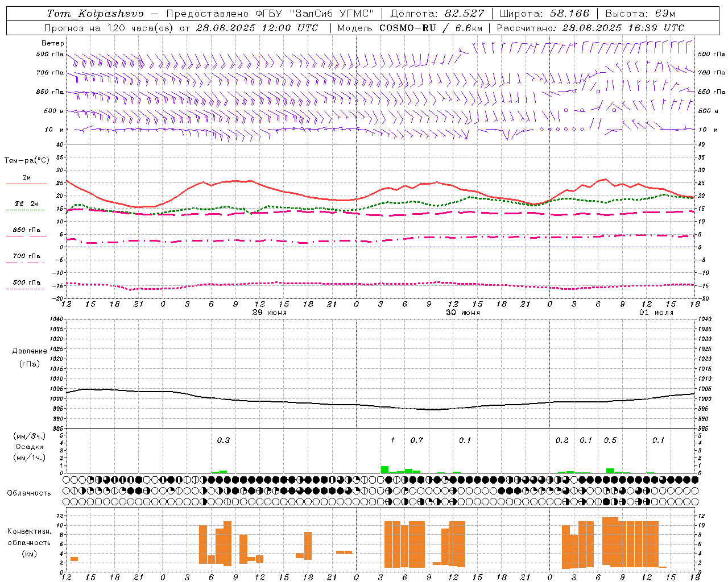The image size is (728, 582).
Task: Click the (гПа) unit under Давление
Action: point(30,364)
